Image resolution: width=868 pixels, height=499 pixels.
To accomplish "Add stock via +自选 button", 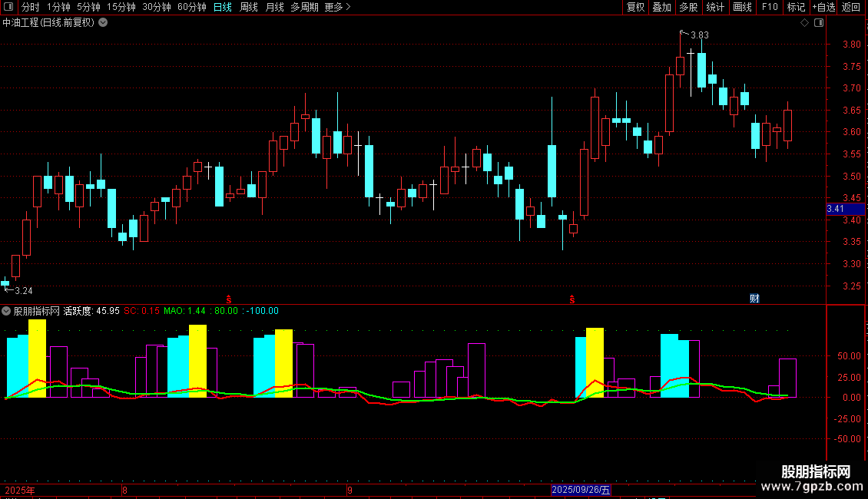I will click(823, 7).
